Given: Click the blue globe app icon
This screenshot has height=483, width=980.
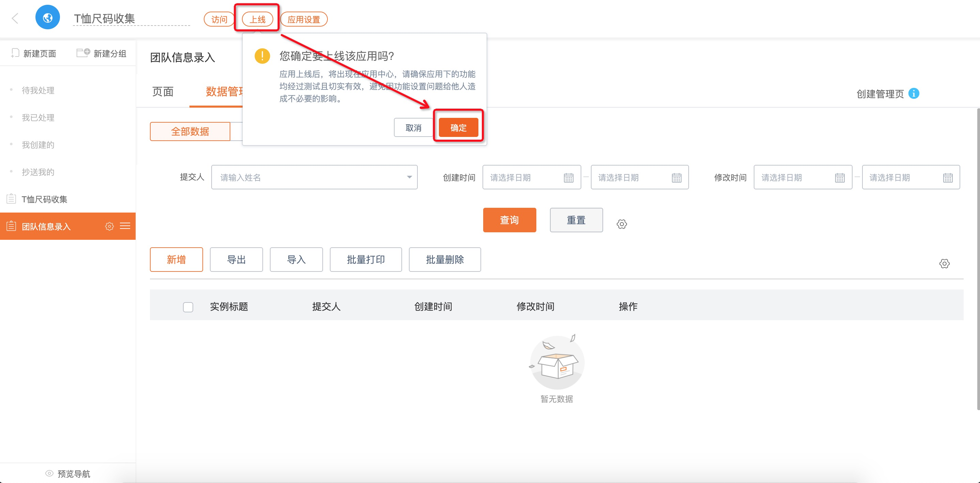Looking at the screenshot, I should [48, 17].
